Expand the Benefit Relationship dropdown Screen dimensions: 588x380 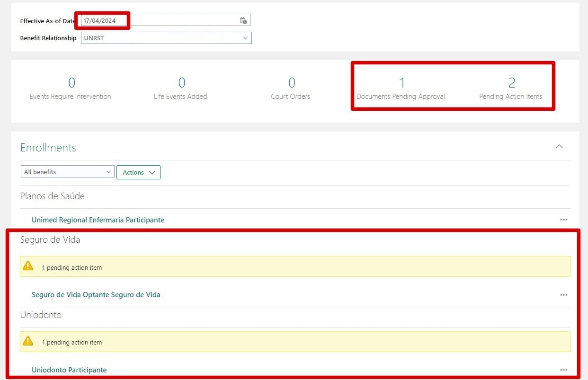[x=245, y=38]
